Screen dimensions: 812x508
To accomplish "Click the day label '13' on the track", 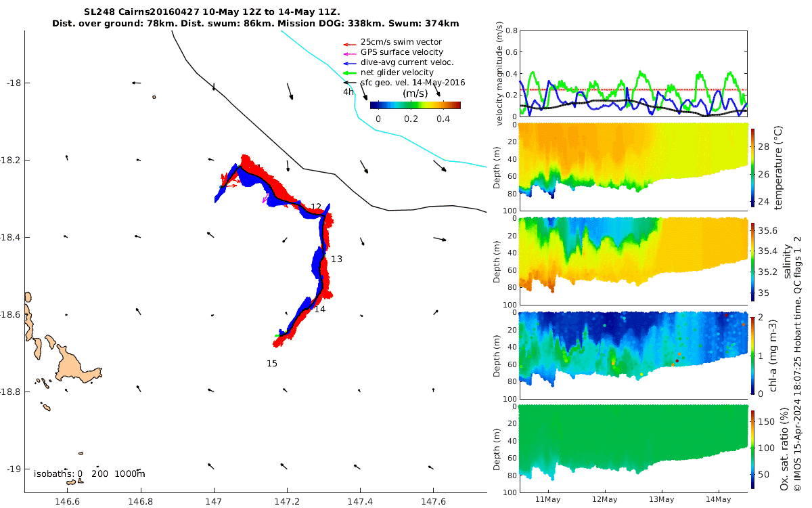I will click(336, 259).
